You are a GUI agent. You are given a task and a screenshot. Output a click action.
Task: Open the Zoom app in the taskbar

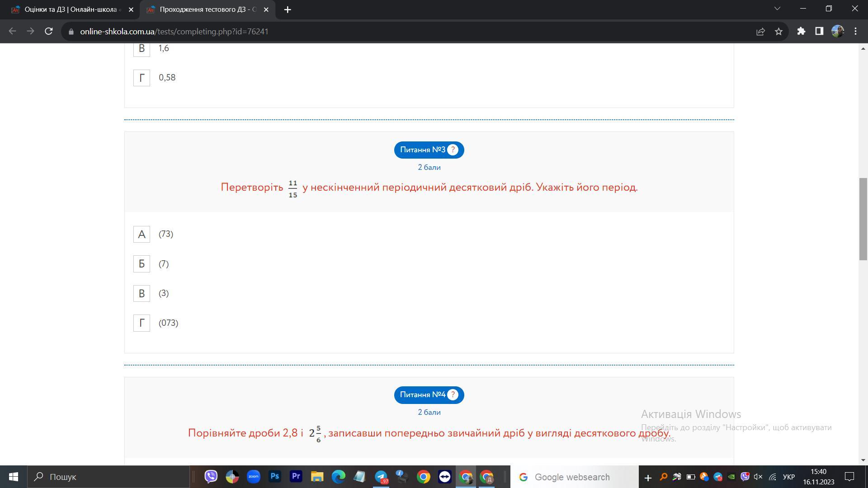click(253, 477)
